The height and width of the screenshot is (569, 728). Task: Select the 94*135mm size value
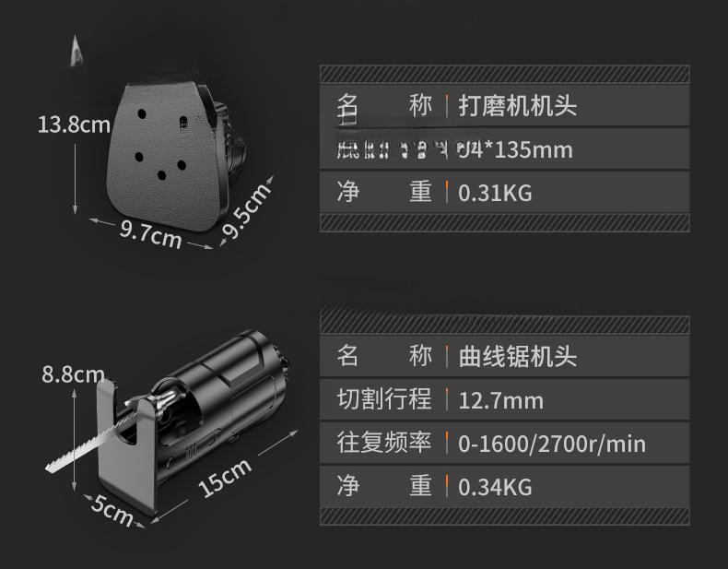[515, 150]
